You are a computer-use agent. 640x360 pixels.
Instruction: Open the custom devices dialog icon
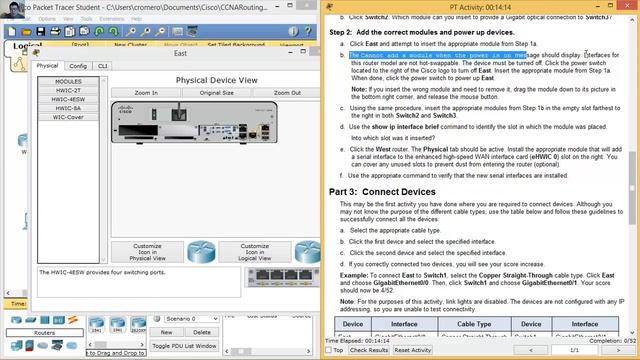tap(192, 31)
